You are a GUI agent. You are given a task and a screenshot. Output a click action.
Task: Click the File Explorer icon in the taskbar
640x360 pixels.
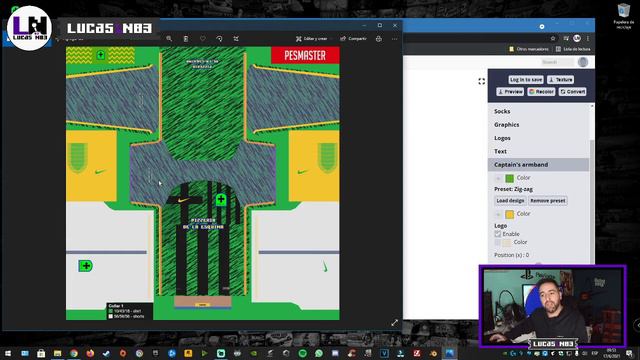click(57, 353)
